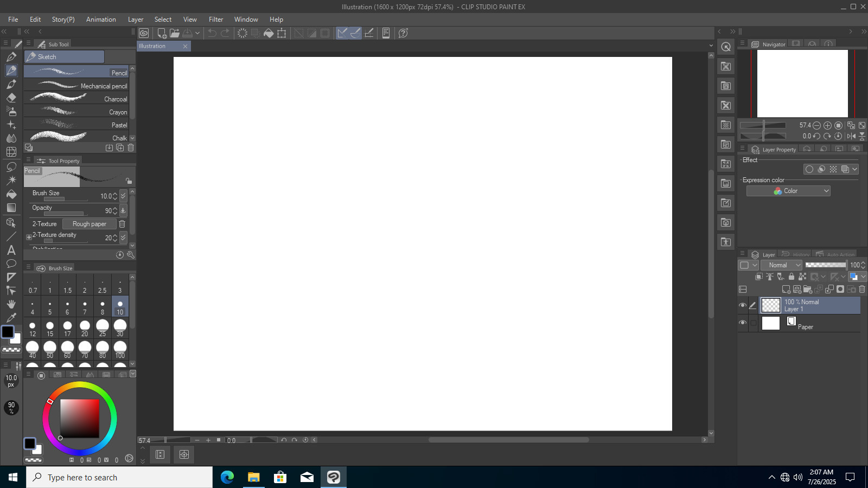Select the Hand move tool
The width and height of the screenshot is (868, 488).
(x=11, y=304)
